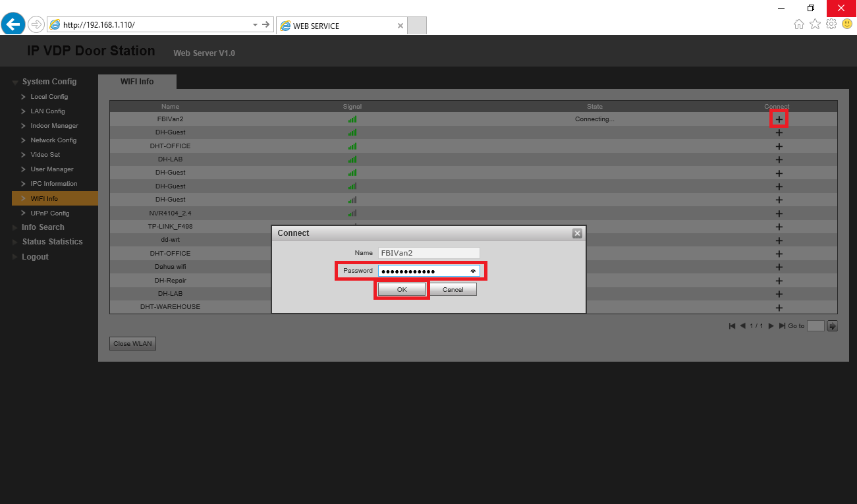Expand the Info Search section

tap(16, 227)
